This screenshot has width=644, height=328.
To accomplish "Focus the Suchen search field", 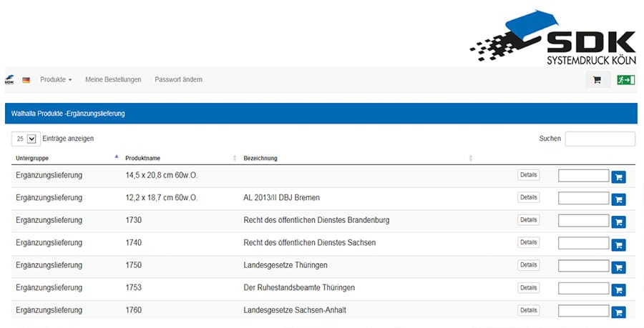I will point(600,139).
